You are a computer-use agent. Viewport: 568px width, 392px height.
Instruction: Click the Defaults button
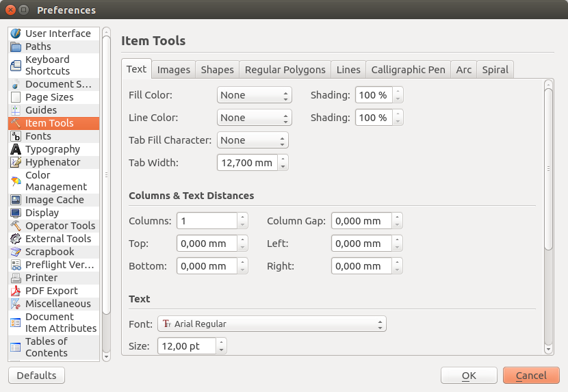point(36,376)
